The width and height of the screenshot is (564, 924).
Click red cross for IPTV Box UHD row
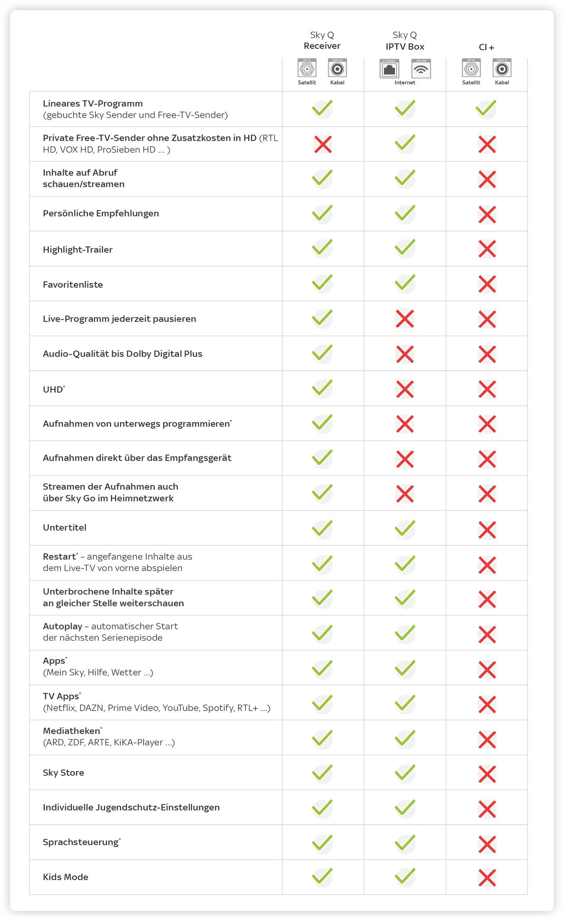[x=405, y=389]
